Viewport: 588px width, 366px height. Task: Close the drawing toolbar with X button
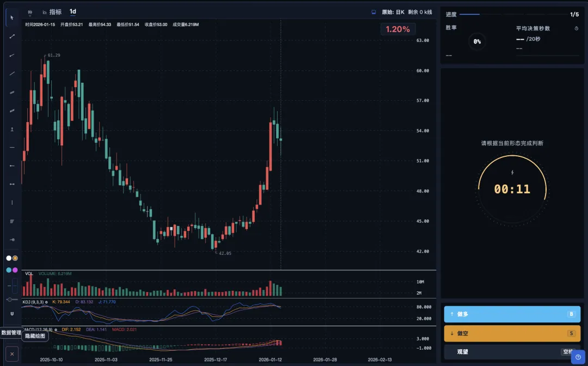(x=12, y=353)
